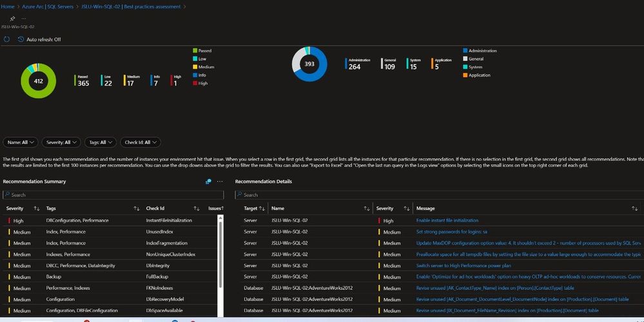Select the Application 5 count tile
Screen dimensions: 644x322
click(x=442, y=64)
